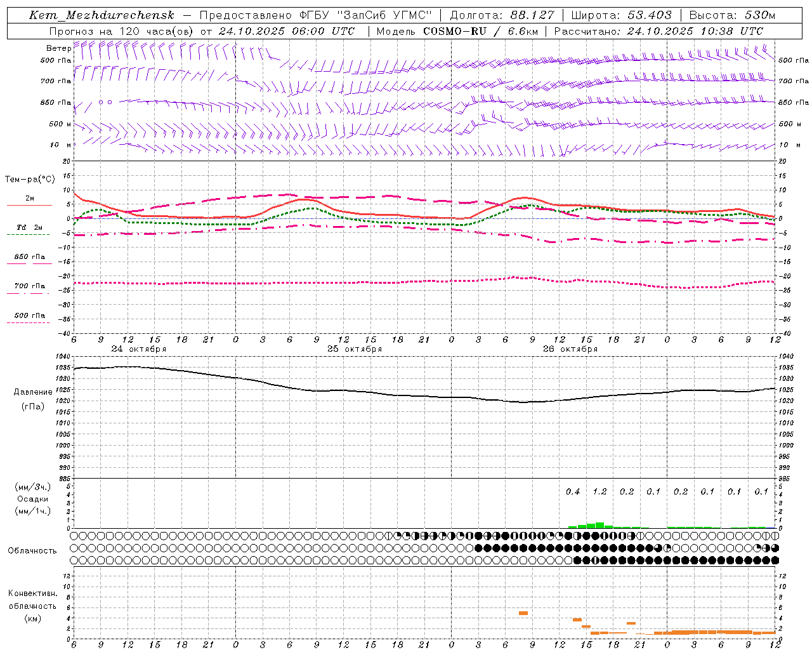Click the Тем-ра(°C) axis label
This screenshot has height=650, width=812.
pos(30,180)
